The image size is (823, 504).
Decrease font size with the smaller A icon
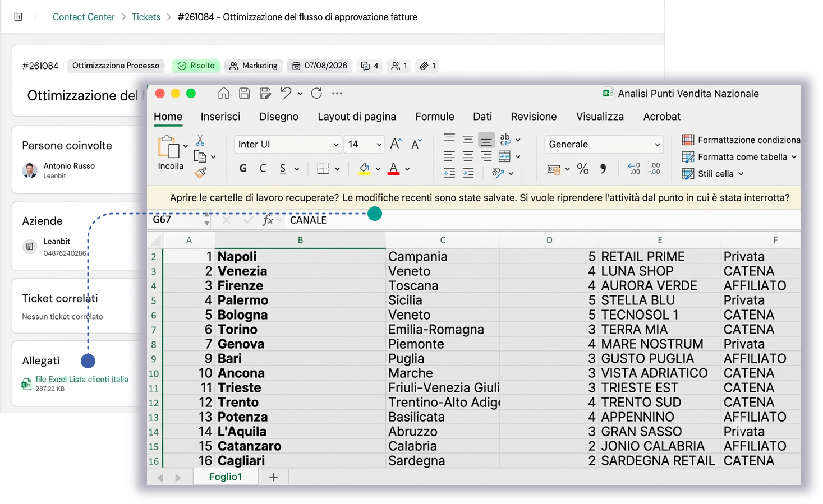(x=416, y=144)
